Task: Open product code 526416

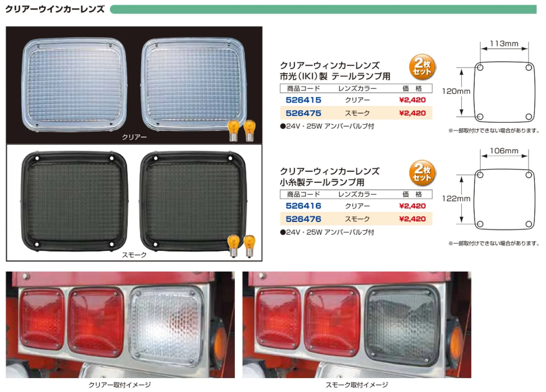Action: coord(303,206)
